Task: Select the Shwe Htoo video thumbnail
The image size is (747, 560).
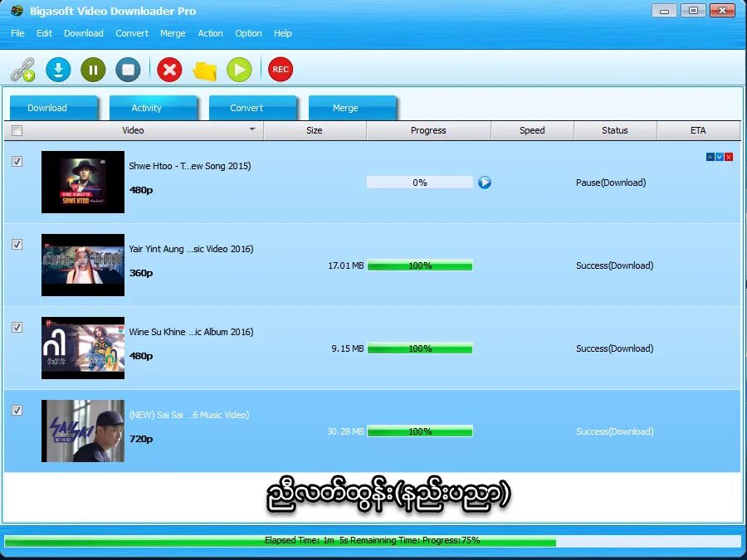Action: point(83,182)
